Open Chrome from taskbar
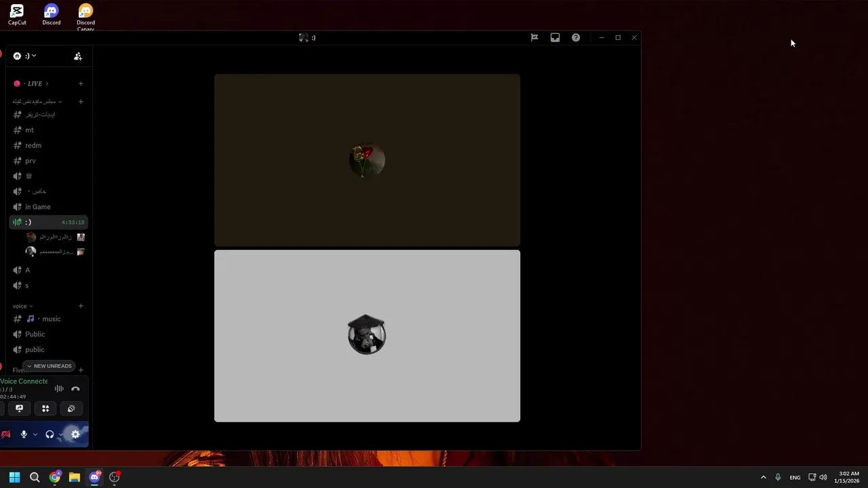The image size is (868, 488). tap(55, 477)
